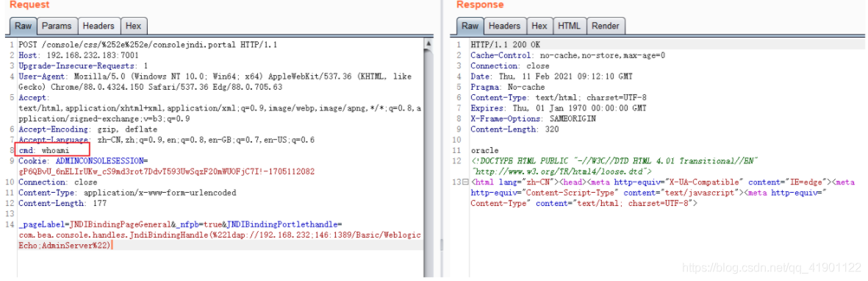Open Headers tab in Response panel
This screenshot has height=281, width=868.
pos(504,26)
